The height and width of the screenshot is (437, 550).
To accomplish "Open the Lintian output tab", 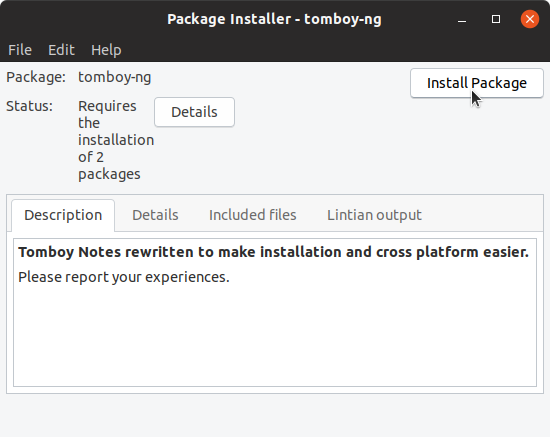I will point(374,215).
